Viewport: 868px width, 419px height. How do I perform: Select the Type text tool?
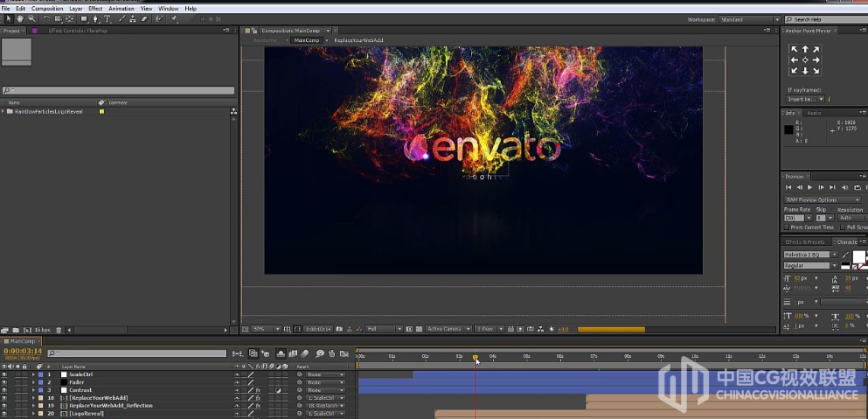click(x=108, y=19)
